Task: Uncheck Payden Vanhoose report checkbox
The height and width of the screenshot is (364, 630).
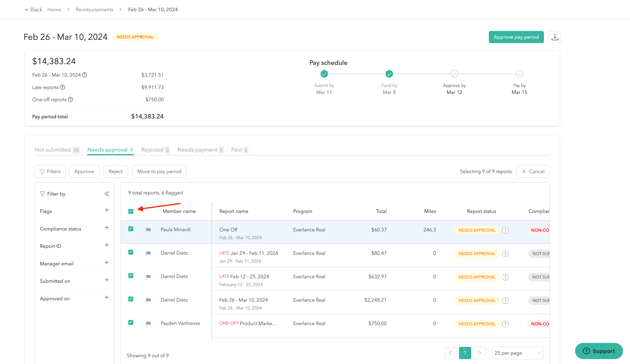Action: point(131,322)
